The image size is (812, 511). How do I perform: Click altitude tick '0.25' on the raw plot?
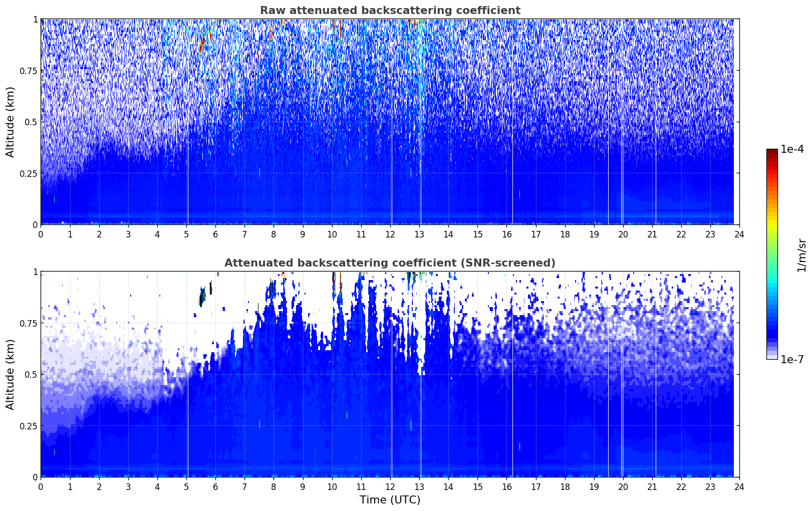point(28,173)
